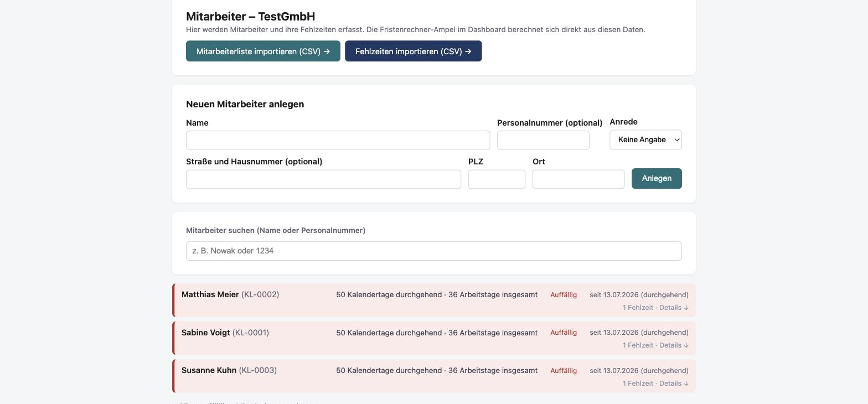
Task: Click the Kalendertage summary for Sabine Voigt
Action: 437,333
